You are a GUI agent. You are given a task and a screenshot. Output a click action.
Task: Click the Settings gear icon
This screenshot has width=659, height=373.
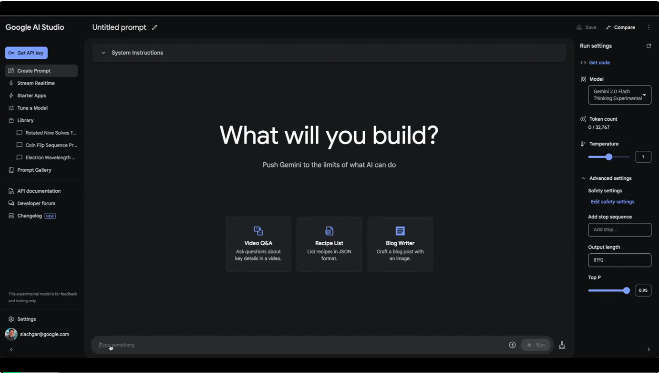(x=11, y=319)
